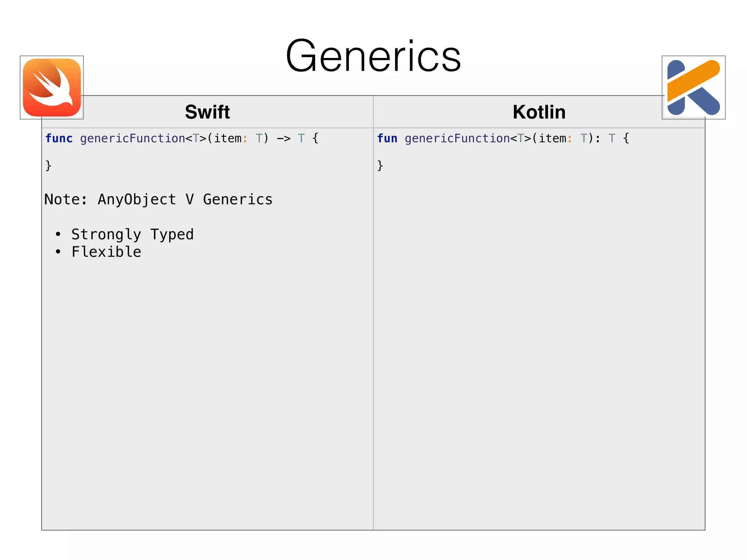Click the Swift bird logo icon
Image resolution: width=747 pixels, height=560 pixels.
click(52, 87)
